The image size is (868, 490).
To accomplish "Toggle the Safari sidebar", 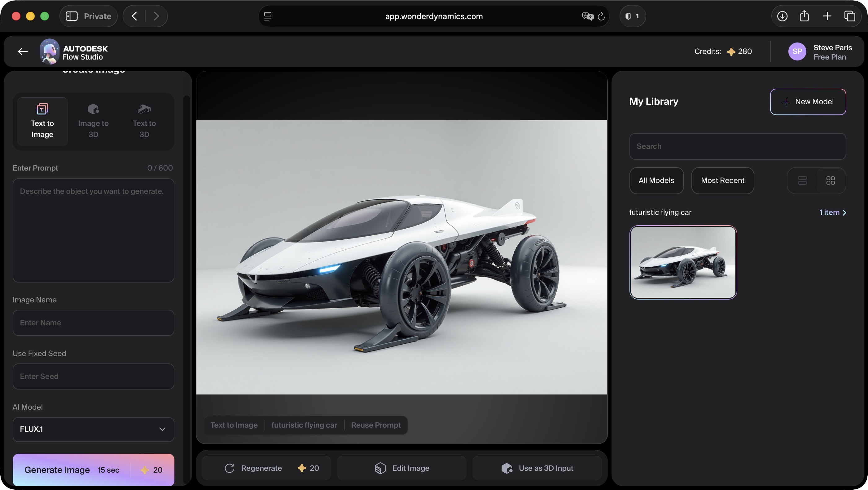I will pyautogui.click(x=71, y=16).
